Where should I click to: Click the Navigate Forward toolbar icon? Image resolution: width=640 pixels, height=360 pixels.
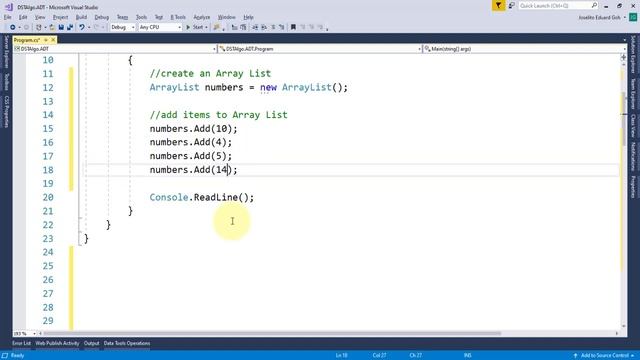26,27
